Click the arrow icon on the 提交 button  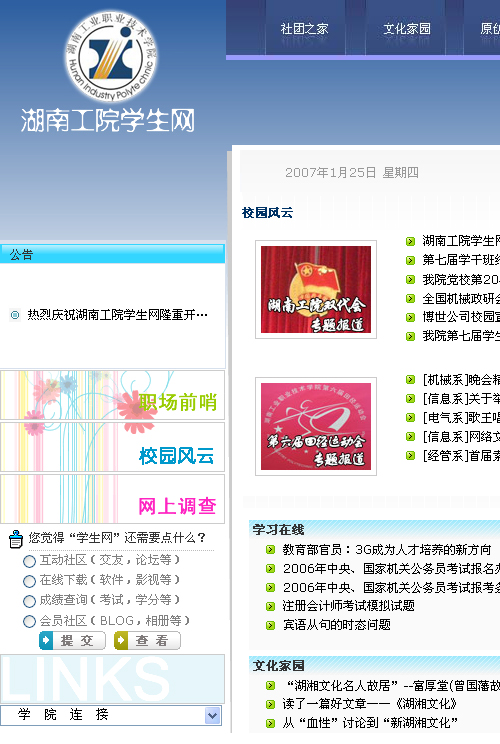46,640
